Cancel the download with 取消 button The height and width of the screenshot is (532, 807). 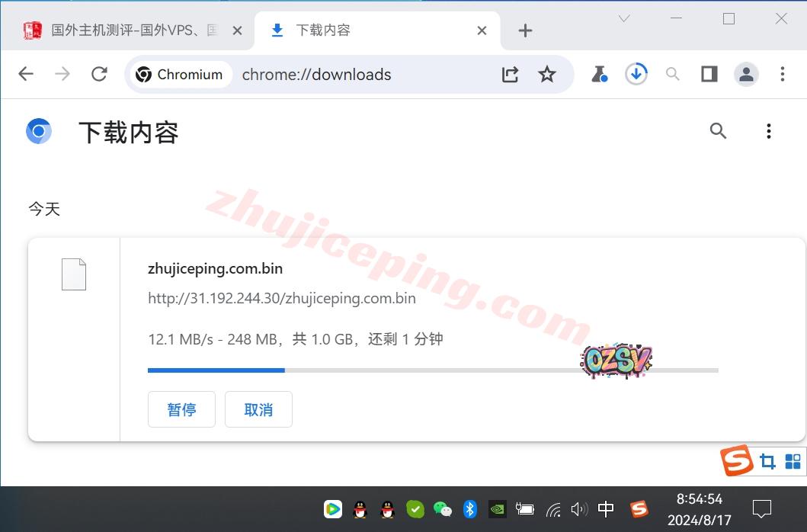(x=258, y=409)
